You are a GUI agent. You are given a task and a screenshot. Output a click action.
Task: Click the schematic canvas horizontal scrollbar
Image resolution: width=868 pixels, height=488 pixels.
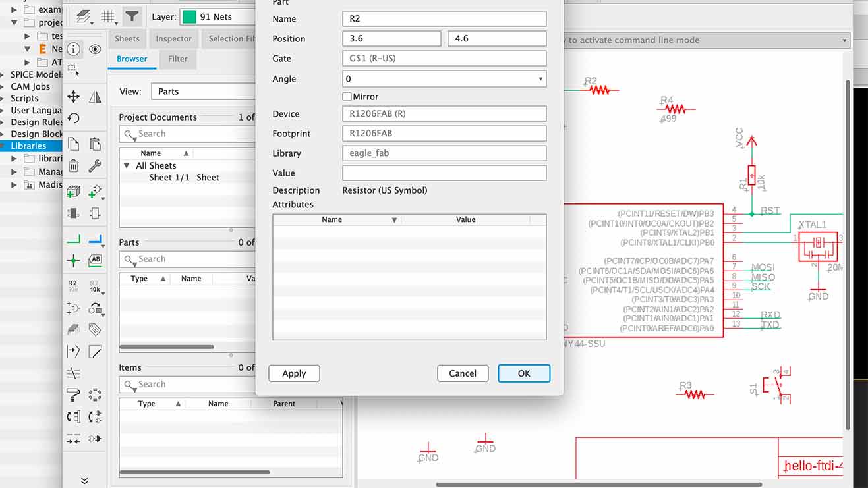(x=598, y=485)
